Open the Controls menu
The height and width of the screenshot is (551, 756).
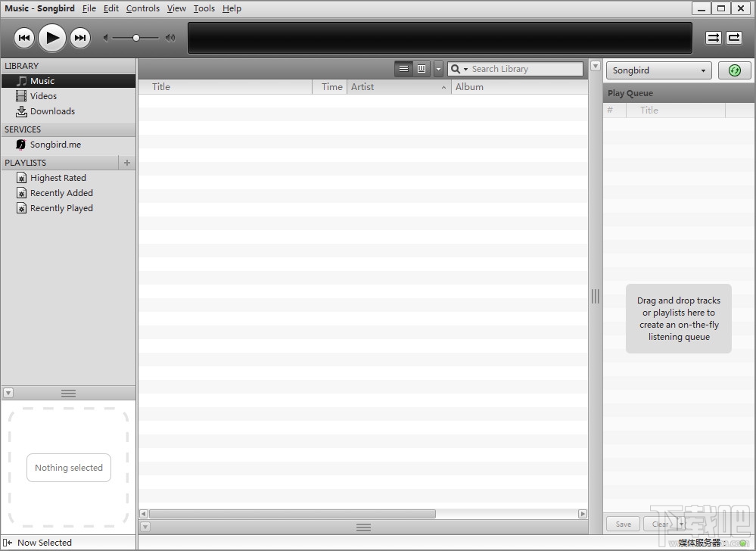[143, 8]
